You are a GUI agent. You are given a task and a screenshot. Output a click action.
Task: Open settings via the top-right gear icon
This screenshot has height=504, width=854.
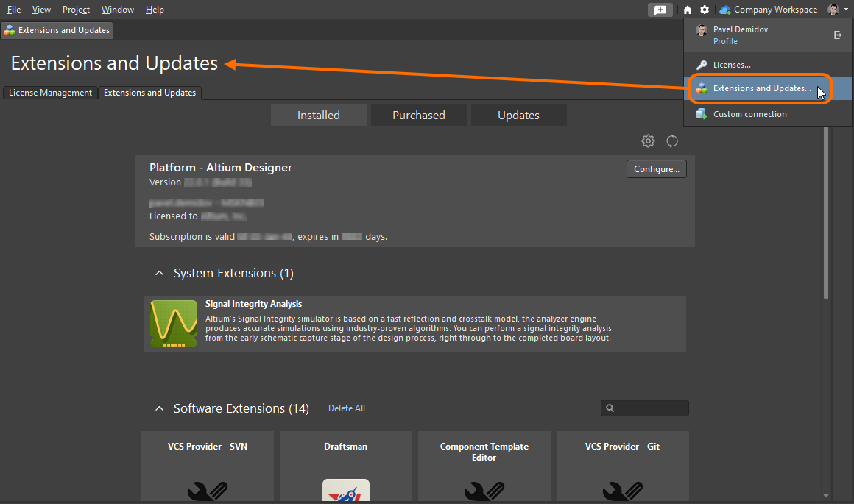[x=705, y=10]
